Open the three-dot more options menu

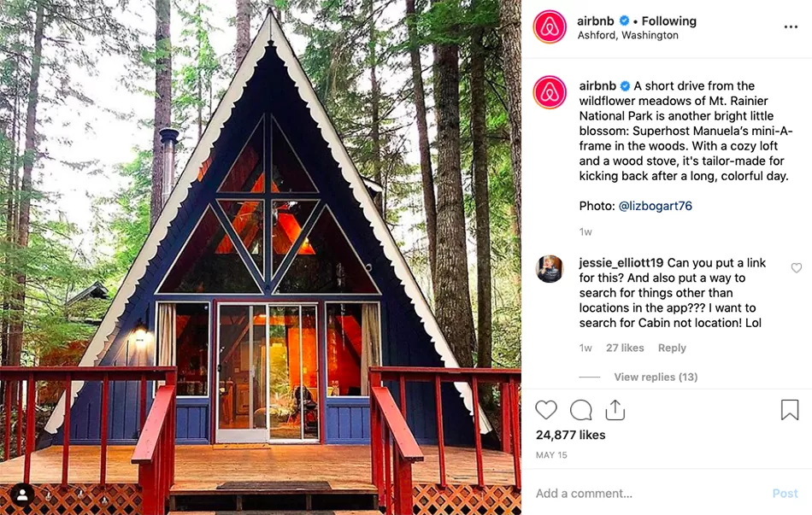pyautogui.click(x=791, y=27)
